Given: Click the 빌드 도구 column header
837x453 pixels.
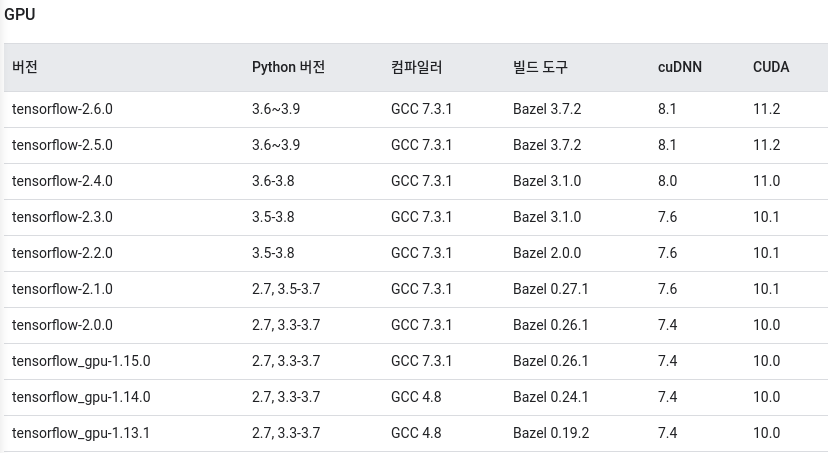Looking at the screenshot, I should (540, 68).
